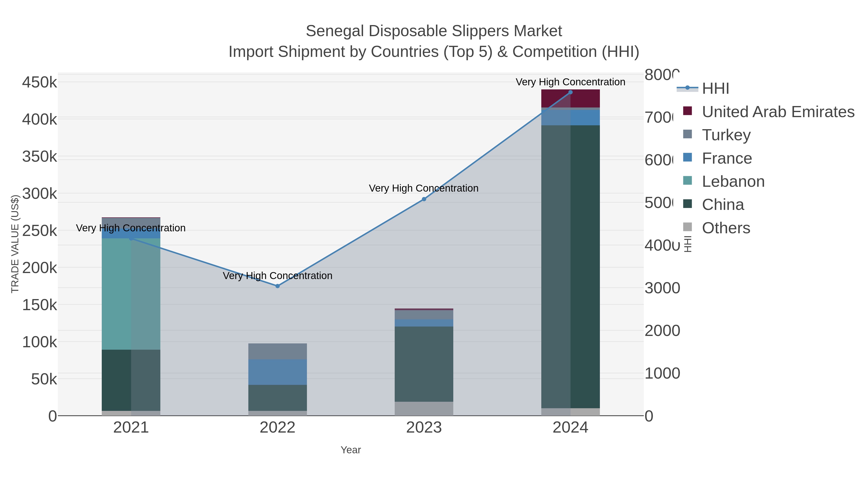868x488 pixels.
Task: Click the United Arab Emirates maroon swatch
Action: (x=687, y=111)
